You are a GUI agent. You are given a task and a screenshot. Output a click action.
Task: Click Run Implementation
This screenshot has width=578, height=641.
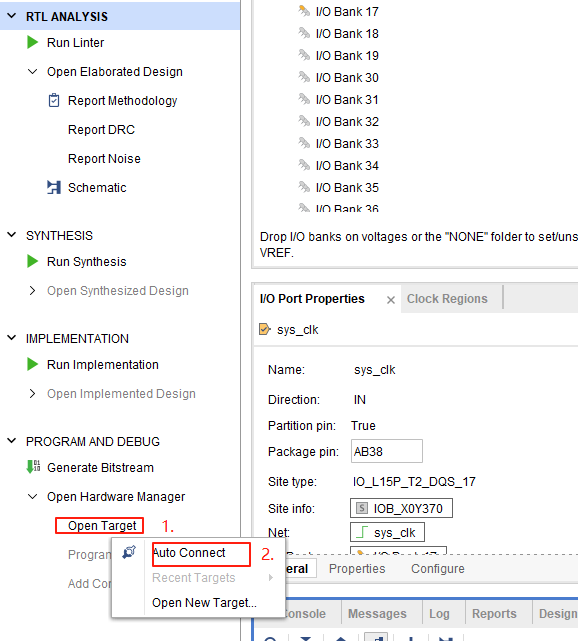[x=103, y=365]
